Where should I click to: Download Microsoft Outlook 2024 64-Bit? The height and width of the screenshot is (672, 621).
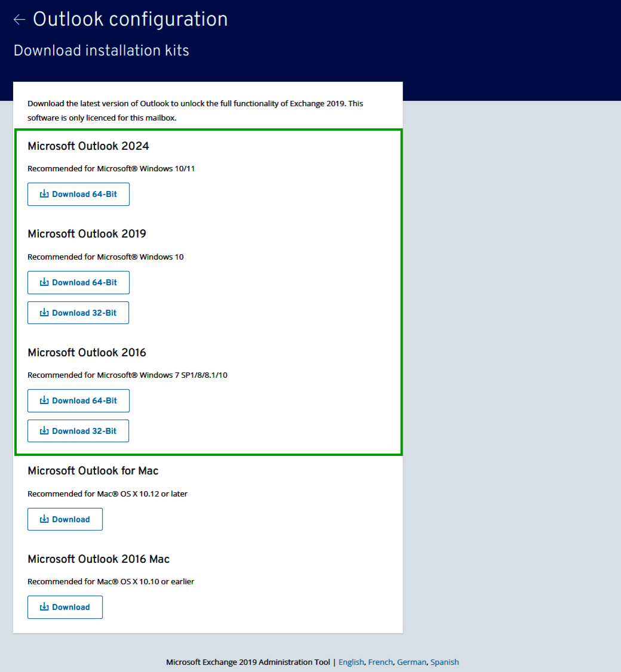point(78,194)
